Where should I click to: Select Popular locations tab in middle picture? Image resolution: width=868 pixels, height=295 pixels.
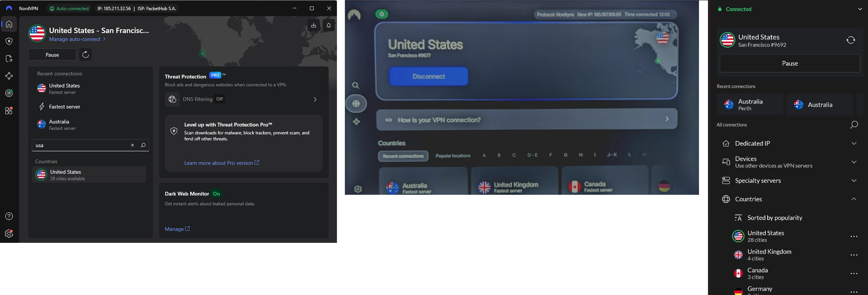(x=453, y=156)
